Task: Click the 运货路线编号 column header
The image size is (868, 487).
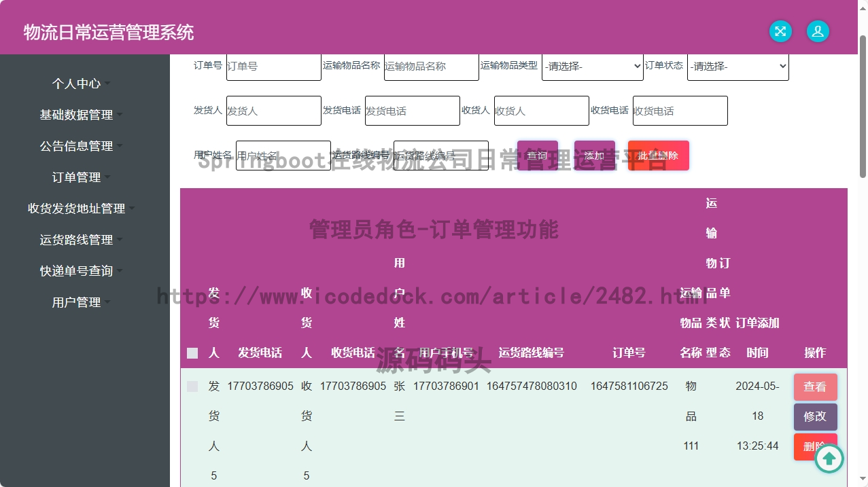Action: point(532,353)
